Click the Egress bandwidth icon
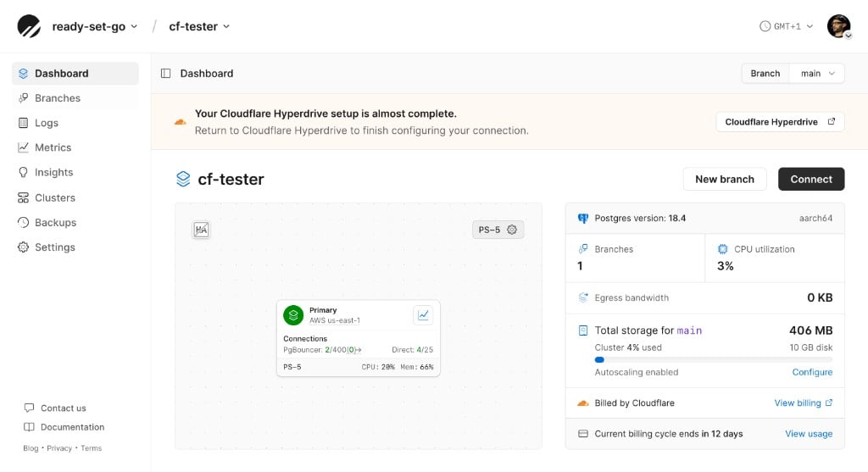Screen dimensions: 868x472 click(x=583, y=297)
